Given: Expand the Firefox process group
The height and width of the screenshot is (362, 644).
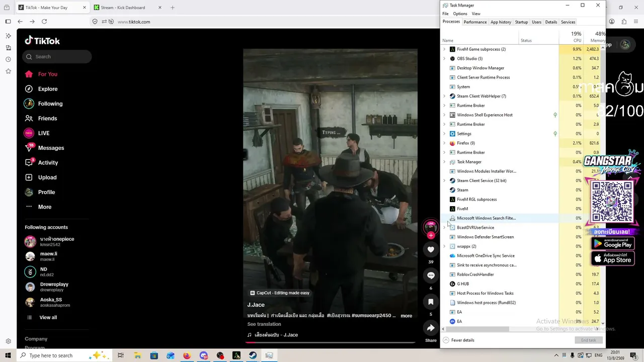Looking at the screenshot, I should click(444, 143).
